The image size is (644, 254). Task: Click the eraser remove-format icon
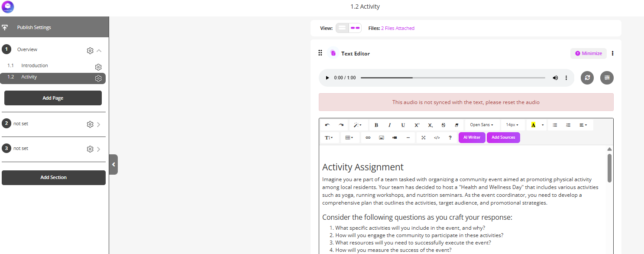point(456,125)
